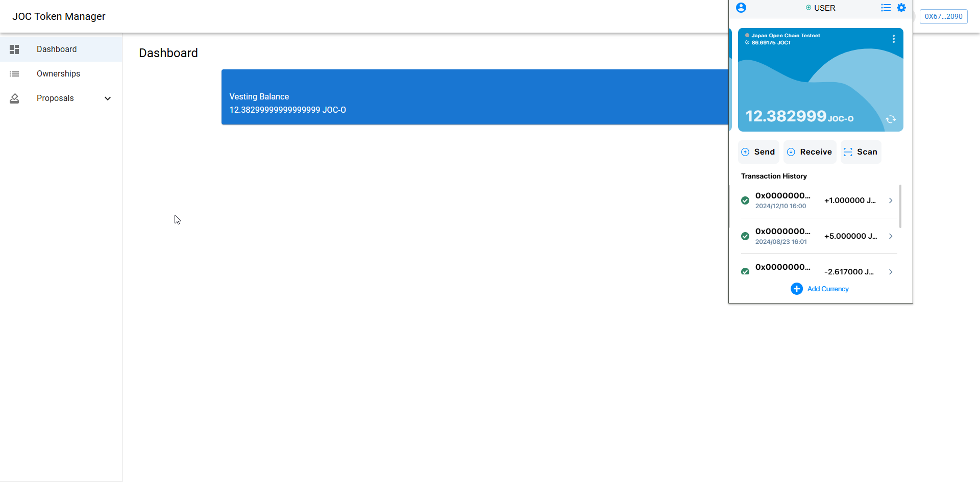The image size is (980, 482).
Task: Click the 0X67...2090 wallet address button
Action: click(x=943, y=16)
